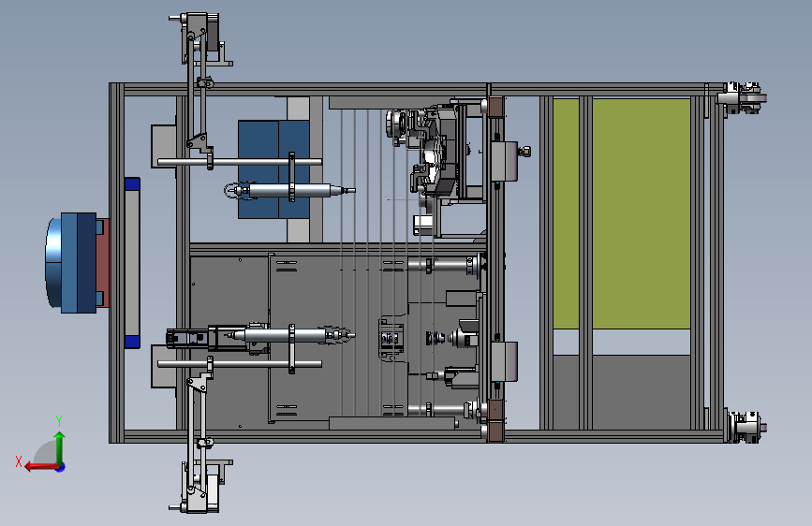Select the large olive green panel

(642, 213)
